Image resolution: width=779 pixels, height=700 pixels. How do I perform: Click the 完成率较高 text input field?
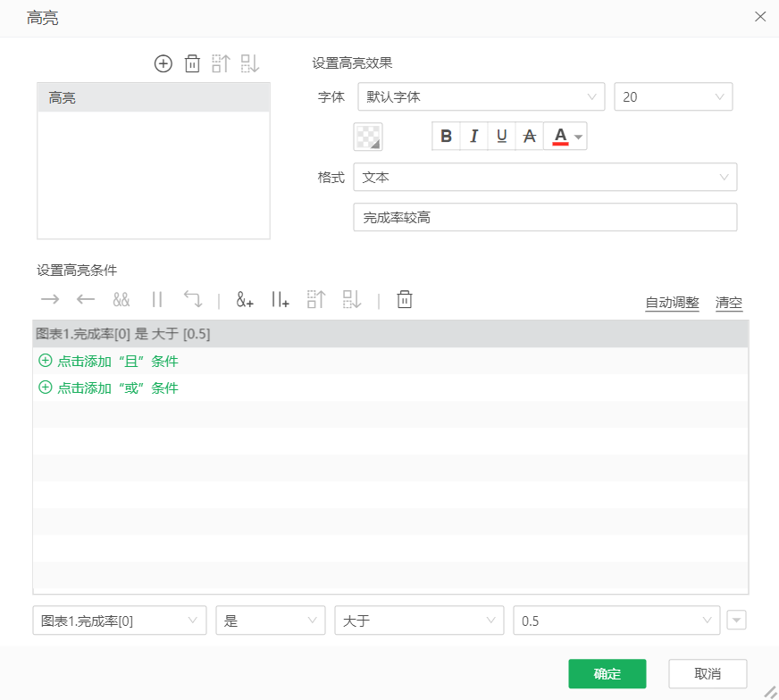(x=545, y=217)
